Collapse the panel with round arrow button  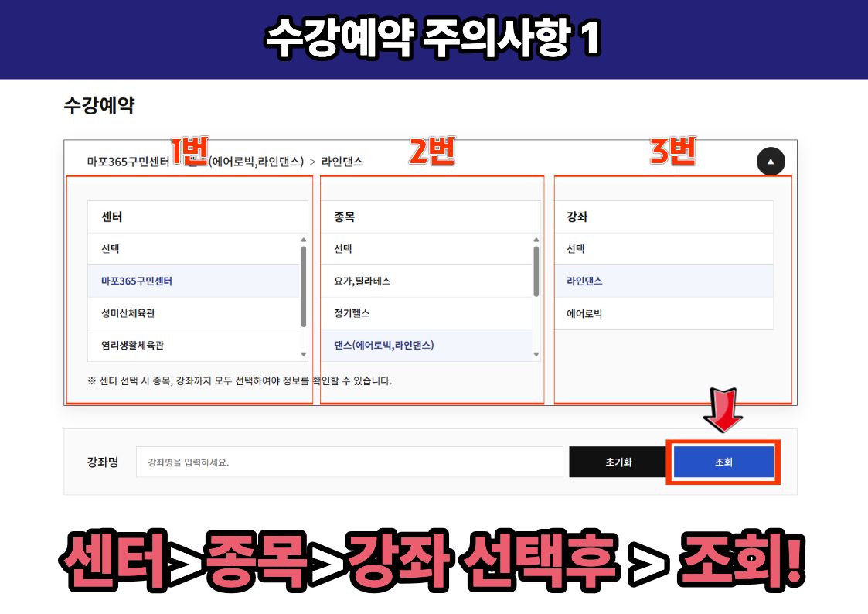771,162
